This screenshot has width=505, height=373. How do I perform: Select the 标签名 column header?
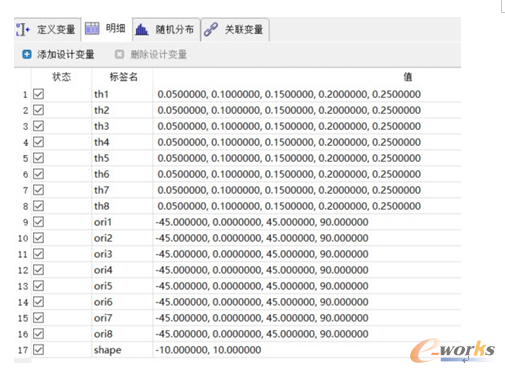[122, 77]
